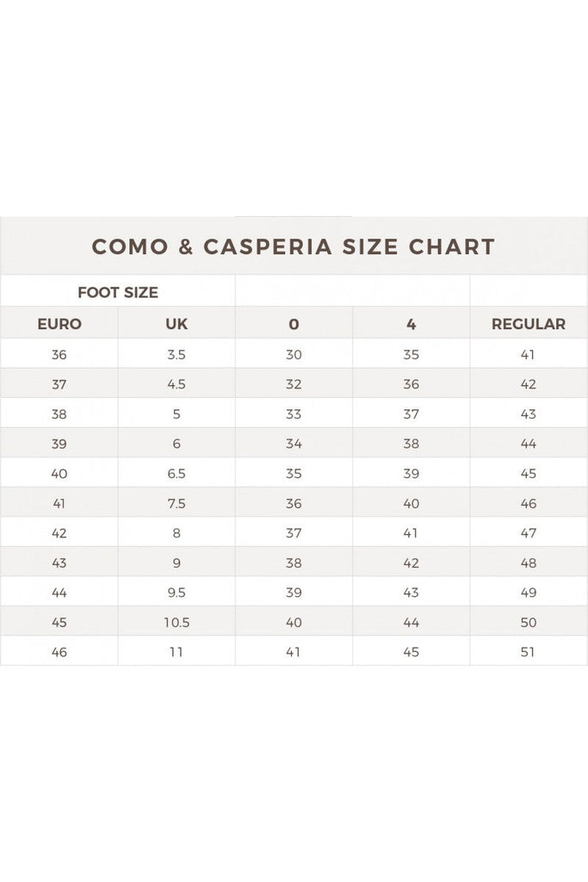Select the UK size 6.5 cell
The width and height of the screenshot is (588, 882).
(176, 474)
